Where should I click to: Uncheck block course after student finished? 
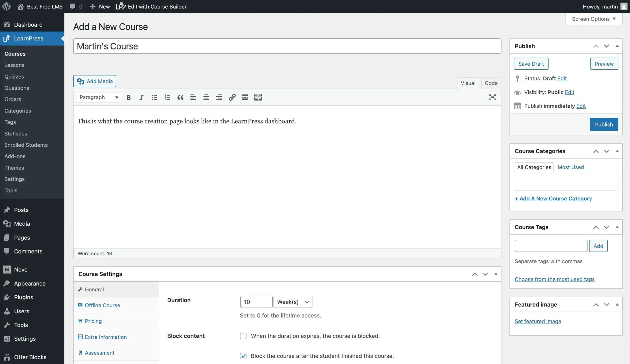(x=243, y=356)
